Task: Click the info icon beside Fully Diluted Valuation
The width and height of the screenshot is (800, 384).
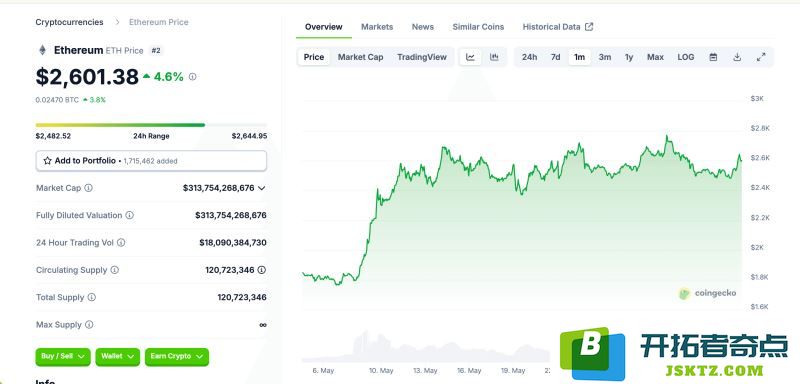Action: pyautogui.click(x=130, y=215)
